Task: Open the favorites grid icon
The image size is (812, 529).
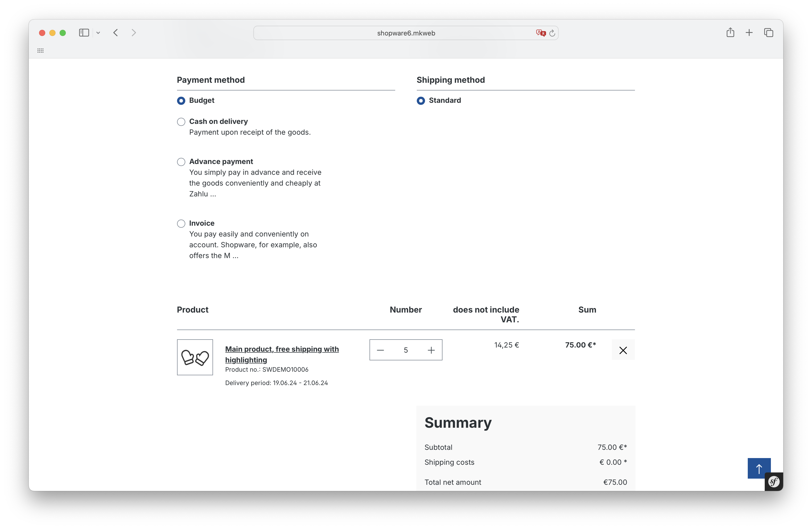Action: (41, 51)
